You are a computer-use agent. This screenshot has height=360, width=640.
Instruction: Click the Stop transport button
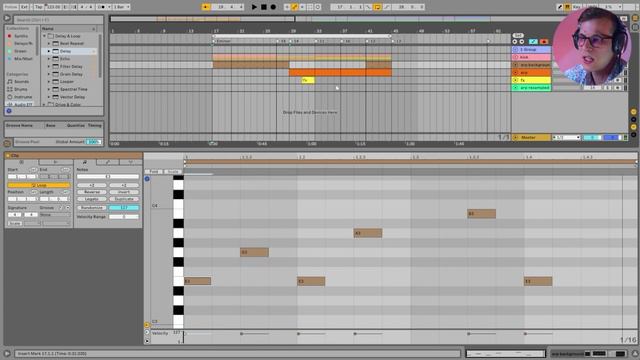click(x=264, y=7)
